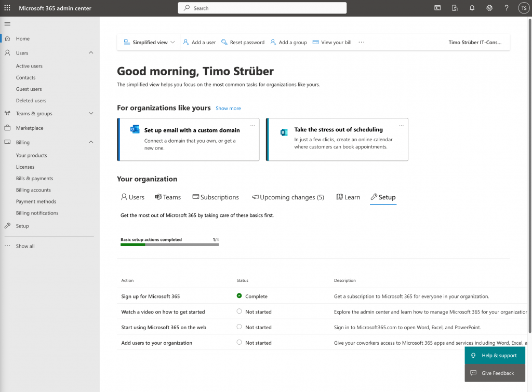Viewport: 532px width, 392px height.
Task: Switch to Upcoming changes tab
Action: [288, 197]
